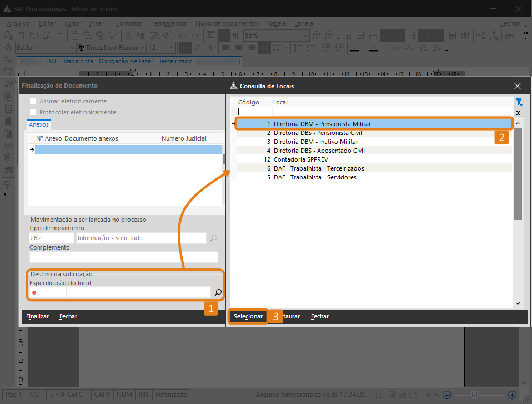
Task: Open the Estilo1 style dropdown
Action: [x=72, y=48]
